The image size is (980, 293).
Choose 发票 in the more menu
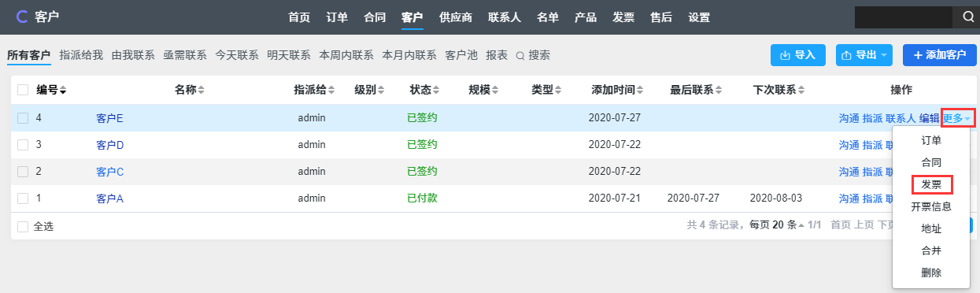point(932,184)
